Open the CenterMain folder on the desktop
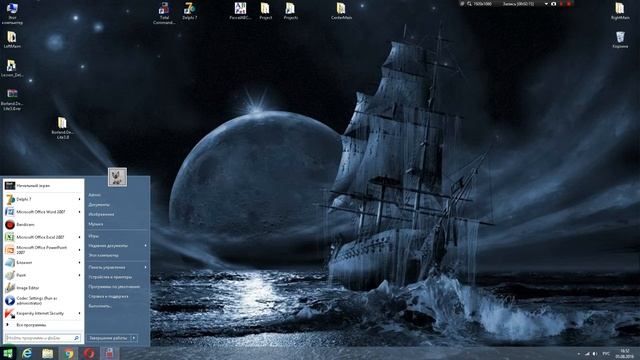640x360 pixels. (x=341, y=11)
